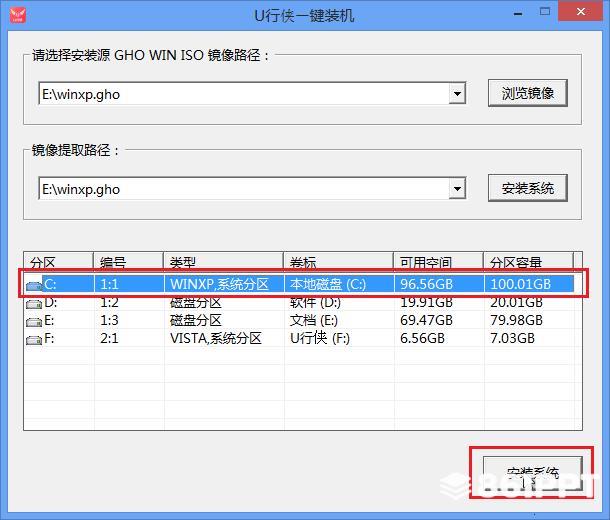Click partition number 1:2
The image size is (610, 520).
point(109,303)
